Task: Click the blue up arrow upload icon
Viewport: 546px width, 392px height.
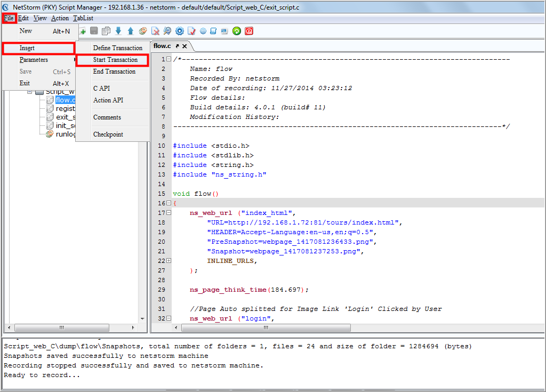Action: pyautogui.click(x=131, y=31)
